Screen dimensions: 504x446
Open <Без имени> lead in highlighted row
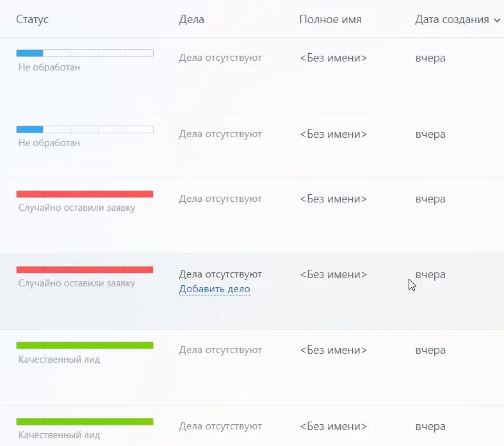pos(333,274)
